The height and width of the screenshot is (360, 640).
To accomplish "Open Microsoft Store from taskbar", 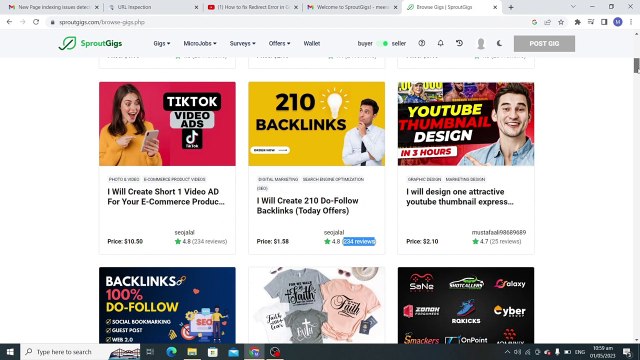I will 213,352.
